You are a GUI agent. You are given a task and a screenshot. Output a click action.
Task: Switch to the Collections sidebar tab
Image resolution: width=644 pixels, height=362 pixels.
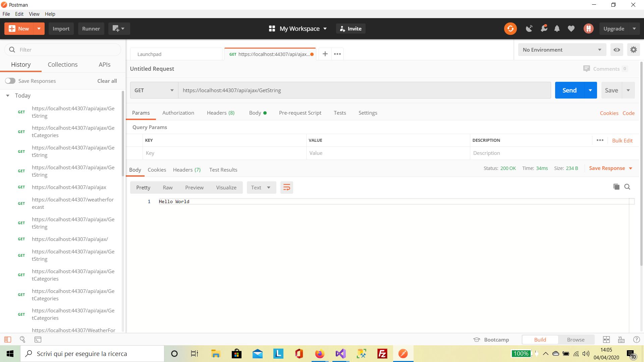point(62,64)
